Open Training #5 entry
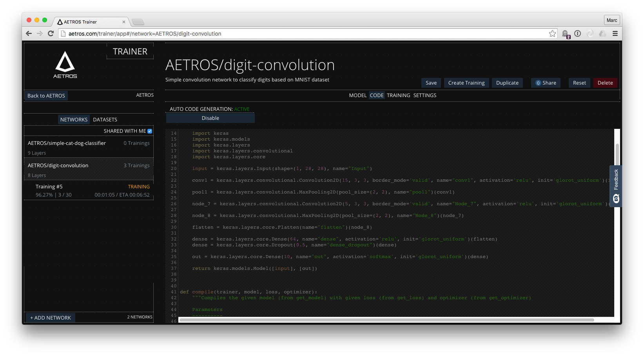This screenshot has height=356, width=644. 89,190
